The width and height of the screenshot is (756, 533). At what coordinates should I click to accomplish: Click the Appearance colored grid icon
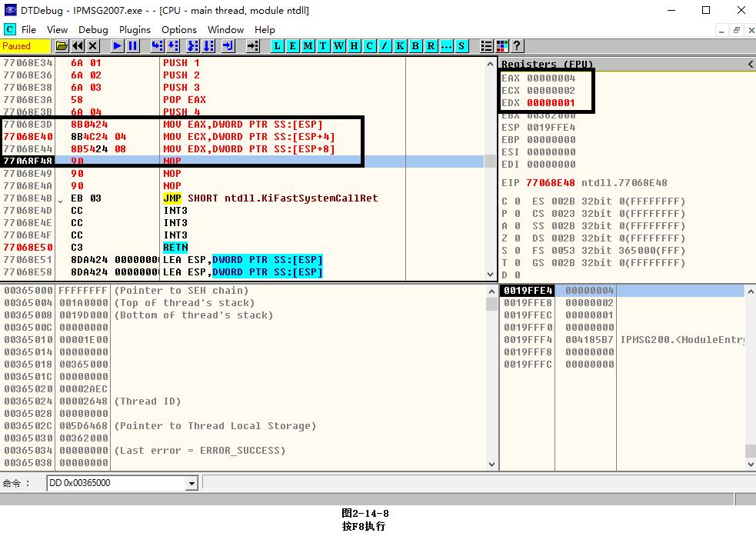502,46
